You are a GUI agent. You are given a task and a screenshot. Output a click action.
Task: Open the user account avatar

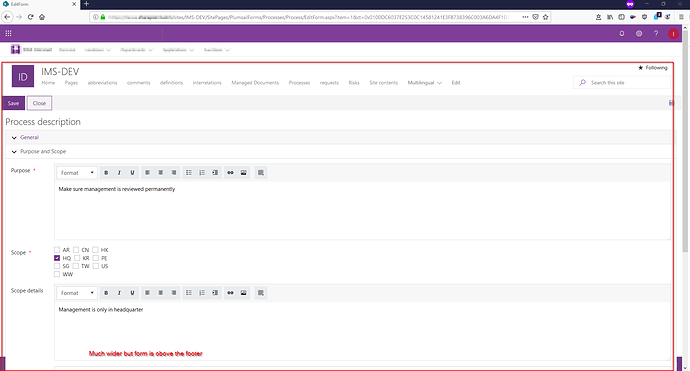pyautogui.click(x=673, y=34)
